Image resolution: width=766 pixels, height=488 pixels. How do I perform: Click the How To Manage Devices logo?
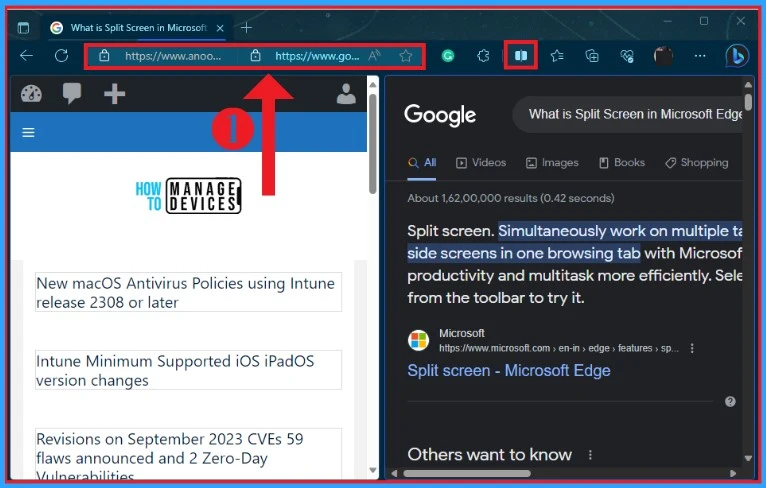tap(189, 195)
